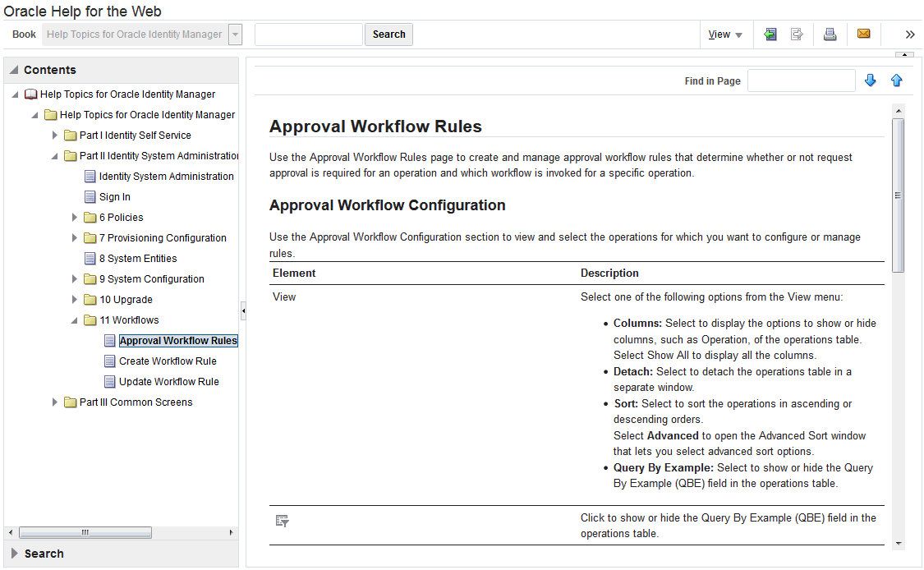Viewport: 924px width, 570px height.
Task: Open the View menu
Action: 724,34
